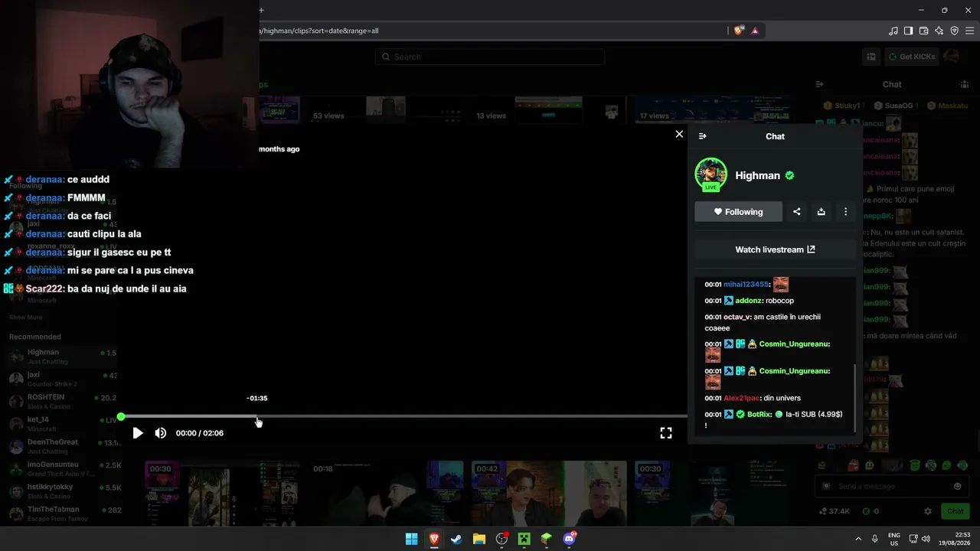Share the clip
This screenshot has height=551, width=980.
797,212
